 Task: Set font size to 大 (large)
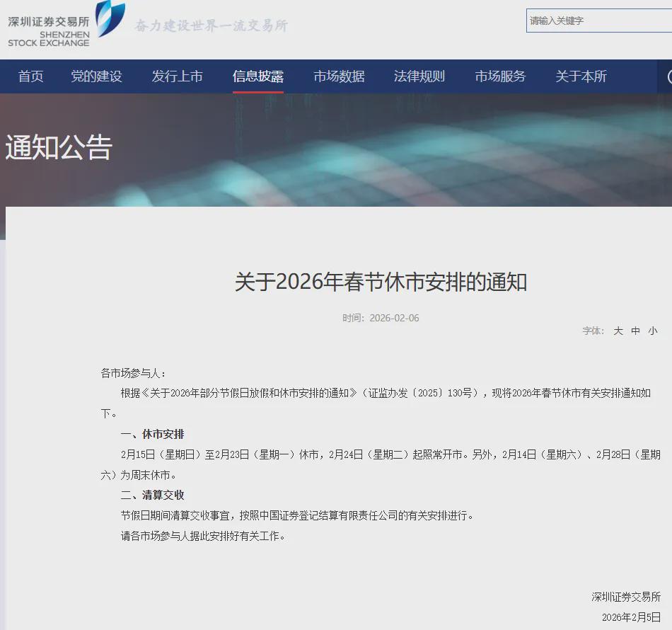(618, 331)
